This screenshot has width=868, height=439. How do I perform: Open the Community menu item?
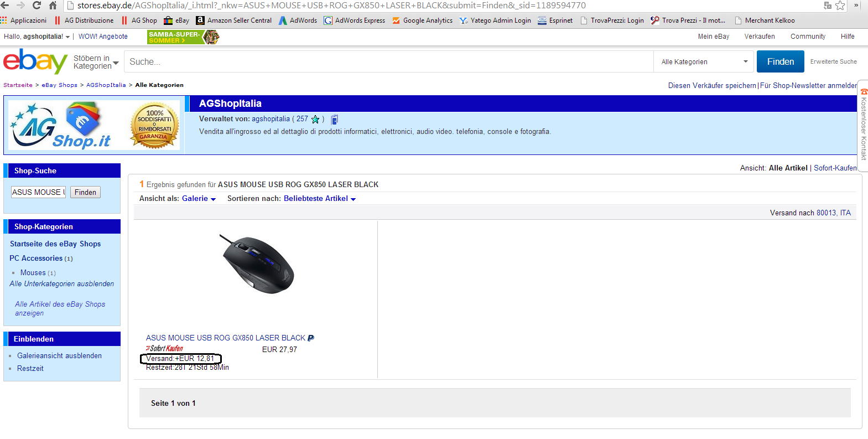pyautogui.click(x=808, y=37)
